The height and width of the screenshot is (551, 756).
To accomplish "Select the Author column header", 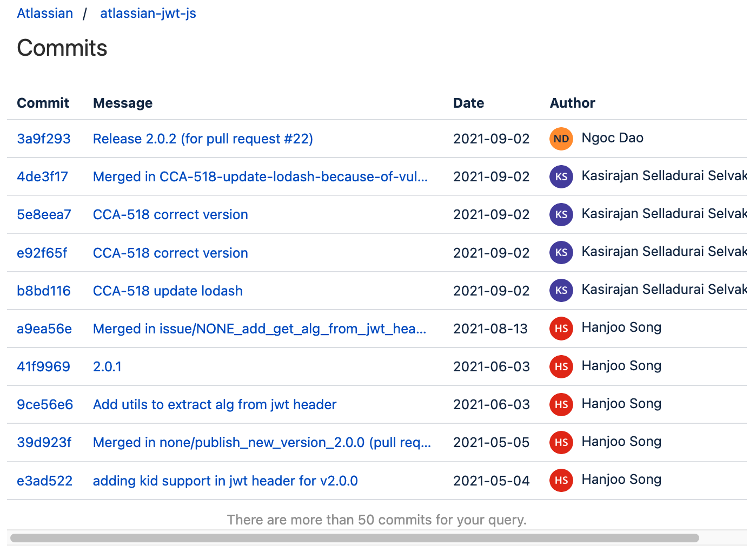I will click(x=572, y=103).
